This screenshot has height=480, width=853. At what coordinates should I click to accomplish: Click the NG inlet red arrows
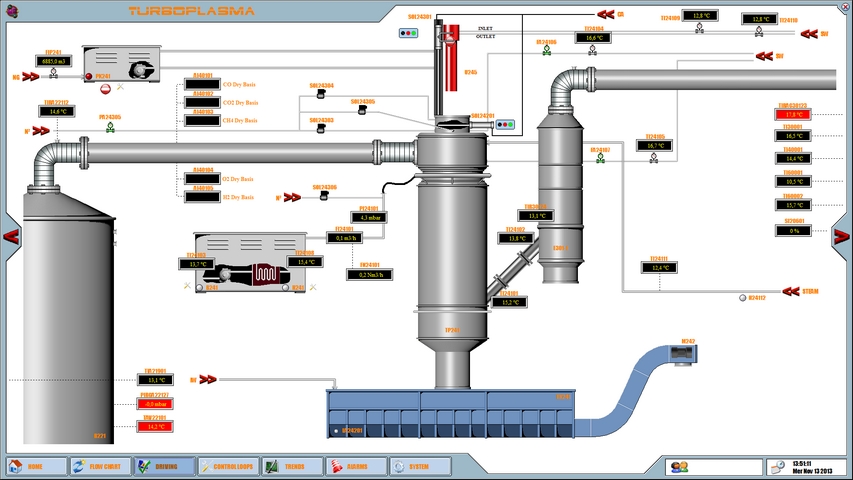(x=31, y=77)
